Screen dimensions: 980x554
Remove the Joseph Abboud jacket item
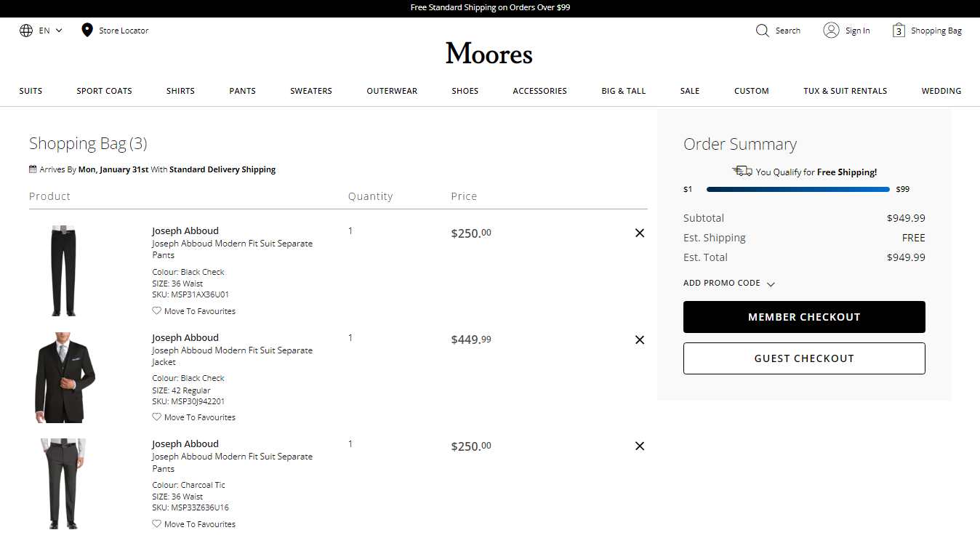click(640, 340)
